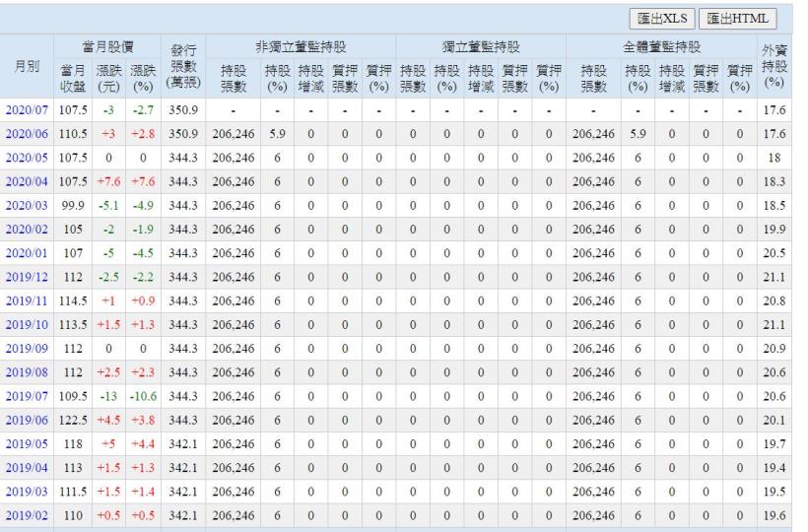
Task: Click the 非獨立董監持股 group header
Action: [x=301, y=47]
